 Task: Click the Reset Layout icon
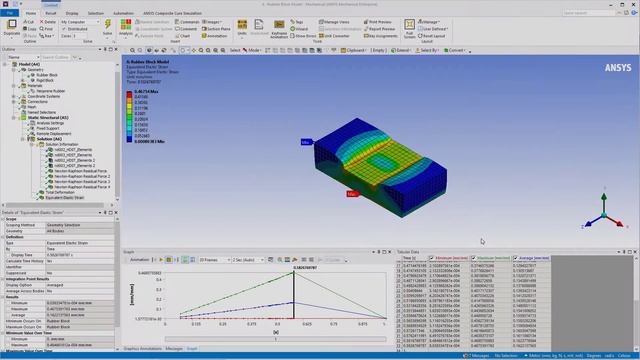431,36
